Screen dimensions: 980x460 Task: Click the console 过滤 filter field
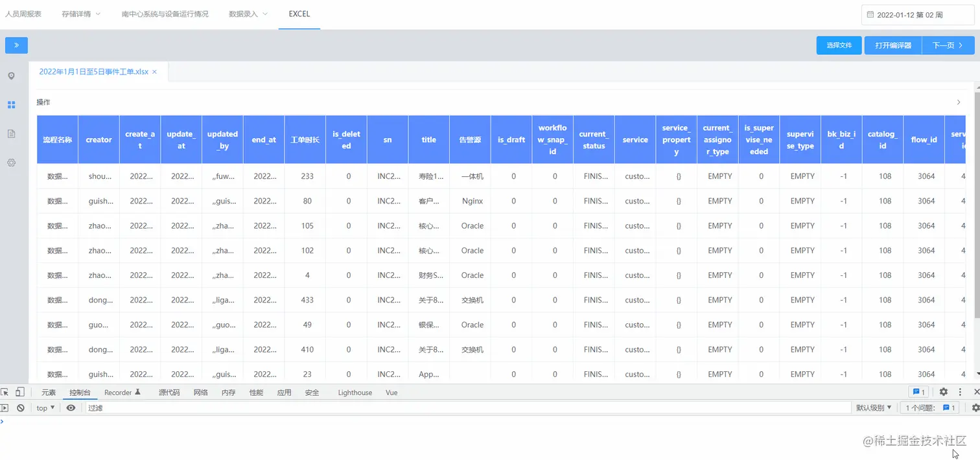point(468,408)
